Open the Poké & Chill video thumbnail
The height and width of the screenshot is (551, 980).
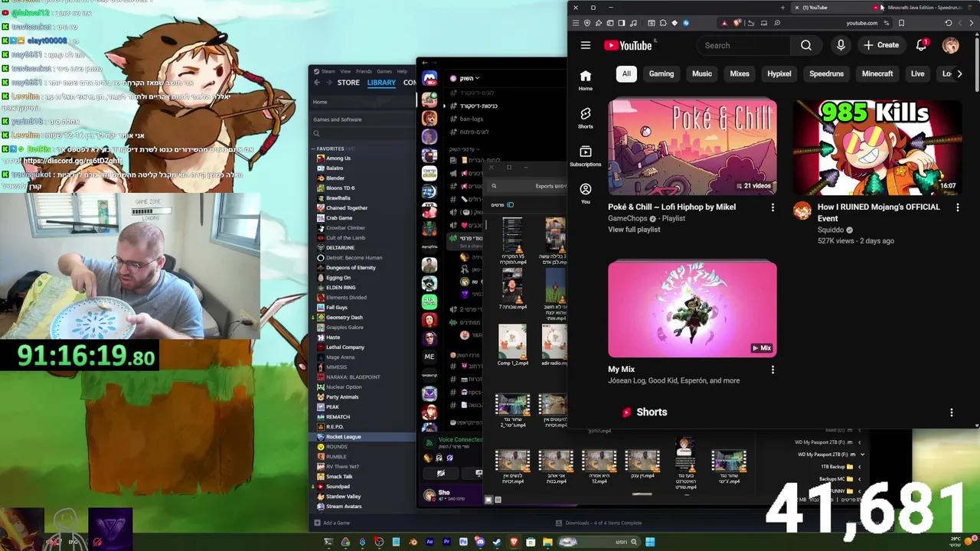tap(692, 147)
